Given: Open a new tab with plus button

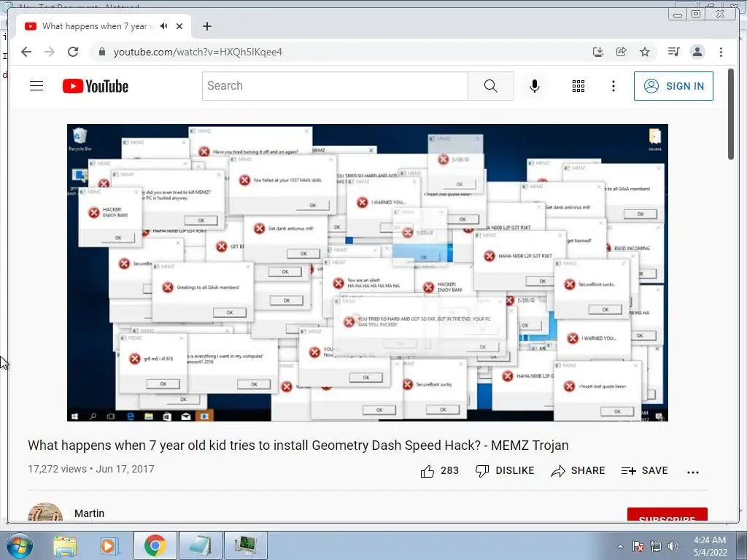Looking at the screenshot, I should [206, 26].
